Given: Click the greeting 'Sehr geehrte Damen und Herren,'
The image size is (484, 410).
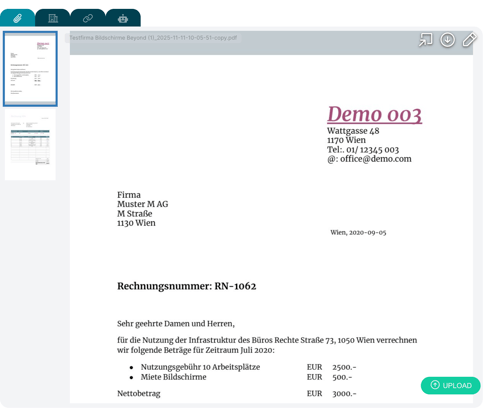Looking at the screenshot, I should point(176,324).
